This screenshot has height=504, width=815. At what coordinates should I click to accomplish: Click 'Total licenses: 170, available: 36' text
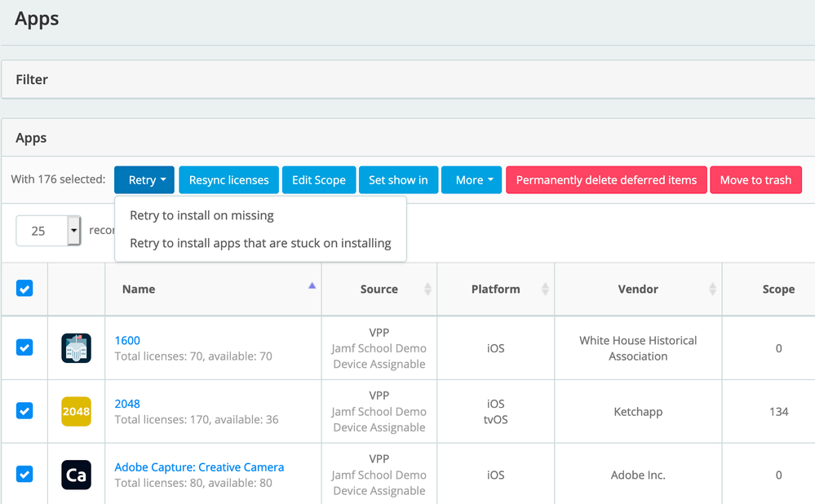(197, 420)
